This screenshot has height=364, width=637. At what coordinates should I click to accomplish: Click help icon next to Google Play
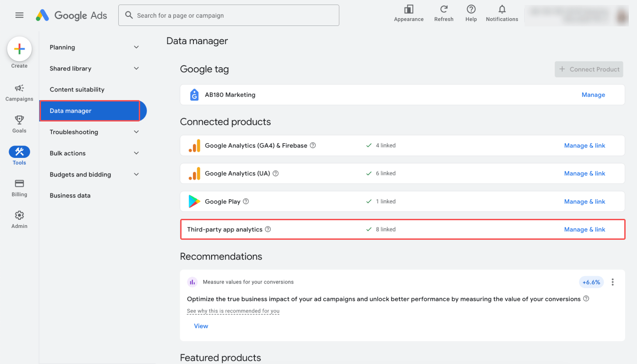[x=246, y=202]
